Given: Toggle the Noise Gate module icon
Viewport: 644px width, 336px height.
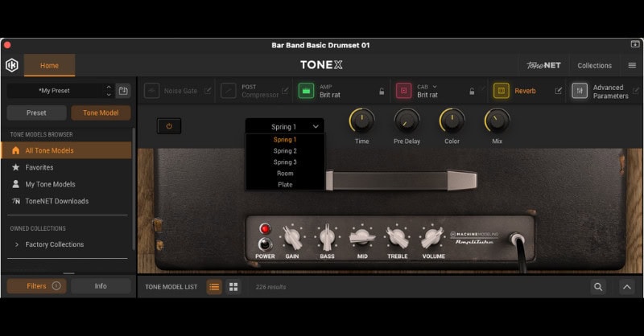Looking at the screenshot, I should tap(151, 91).
